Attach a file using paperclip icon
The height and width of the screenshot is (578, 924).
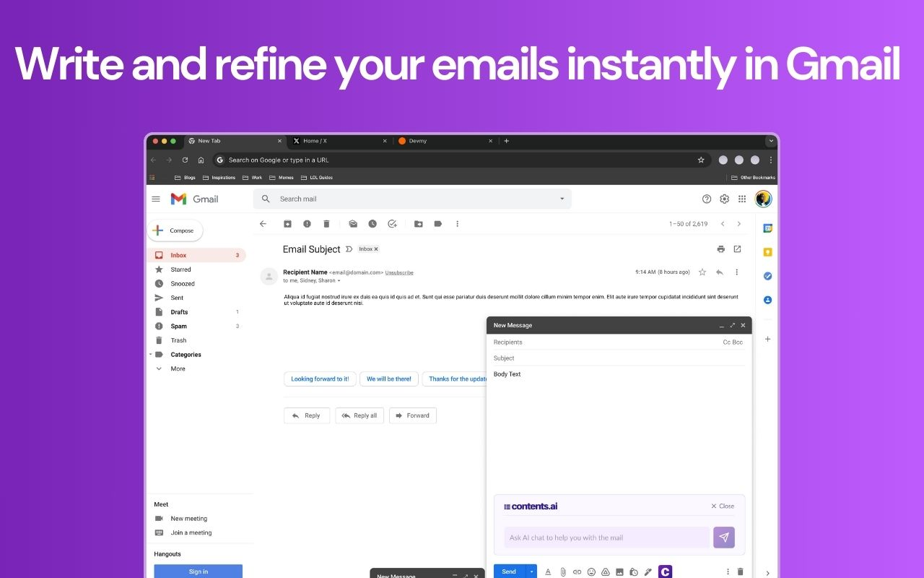tap(563, 571)
